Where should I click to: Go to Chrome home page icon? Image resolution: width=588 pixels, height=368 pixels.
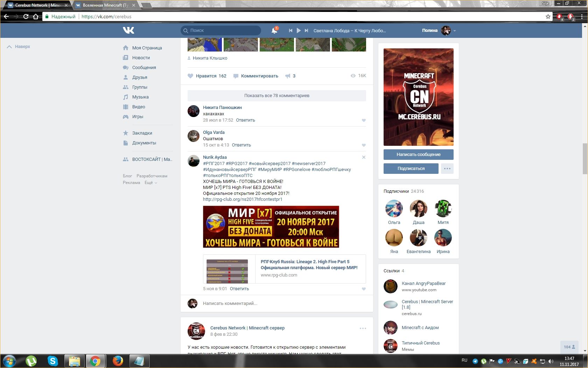pyautogui.click(x=35, y=16)
